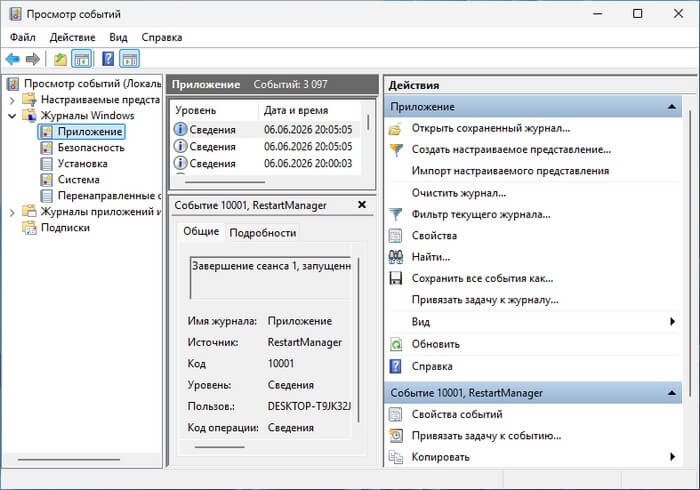This screenshot has width=700, height=490.
Task: Click the icon beside Свойства событий
Action: [x=395, y=415]
